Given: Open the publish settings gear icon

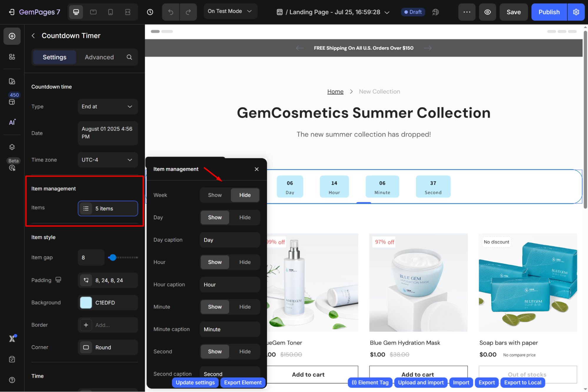Looking at the screenshot, I should 576,12.
